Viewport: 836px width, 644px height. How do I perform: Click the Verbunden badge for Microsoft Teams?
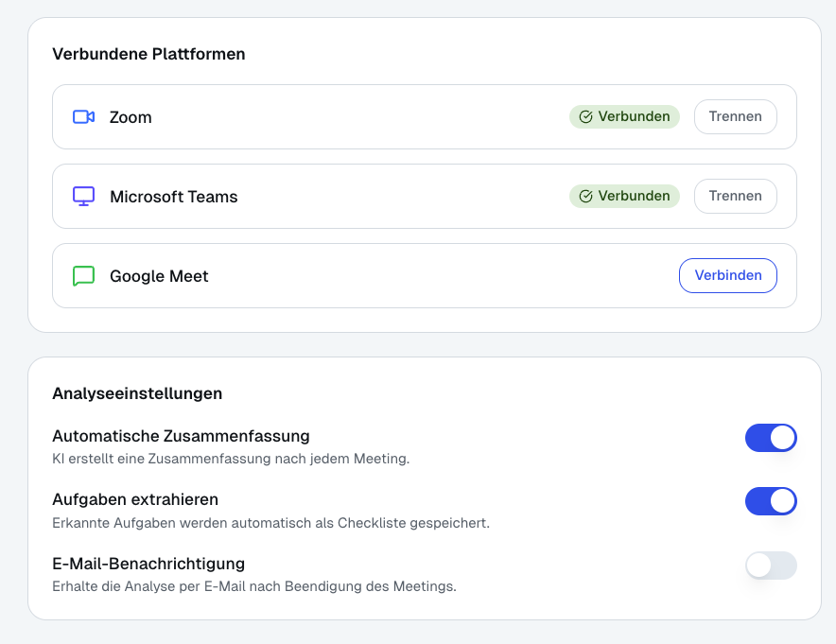(624, 196)
